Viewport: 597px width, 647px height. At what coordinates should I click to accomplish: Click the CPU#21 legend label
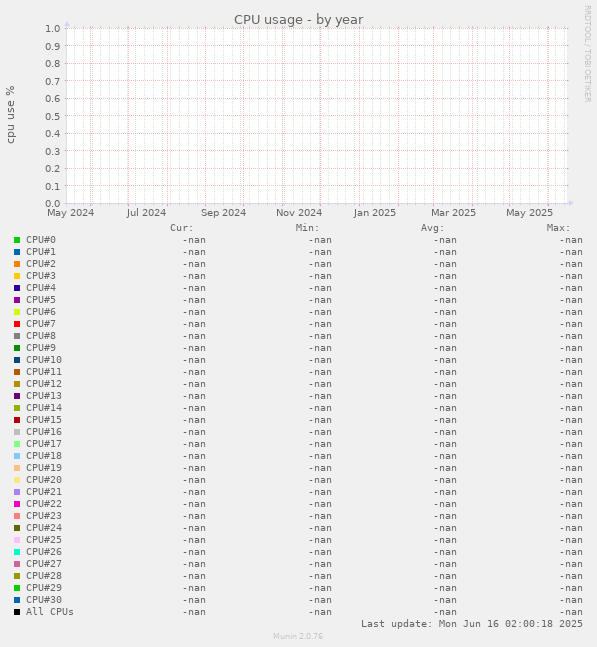(44, 491)
